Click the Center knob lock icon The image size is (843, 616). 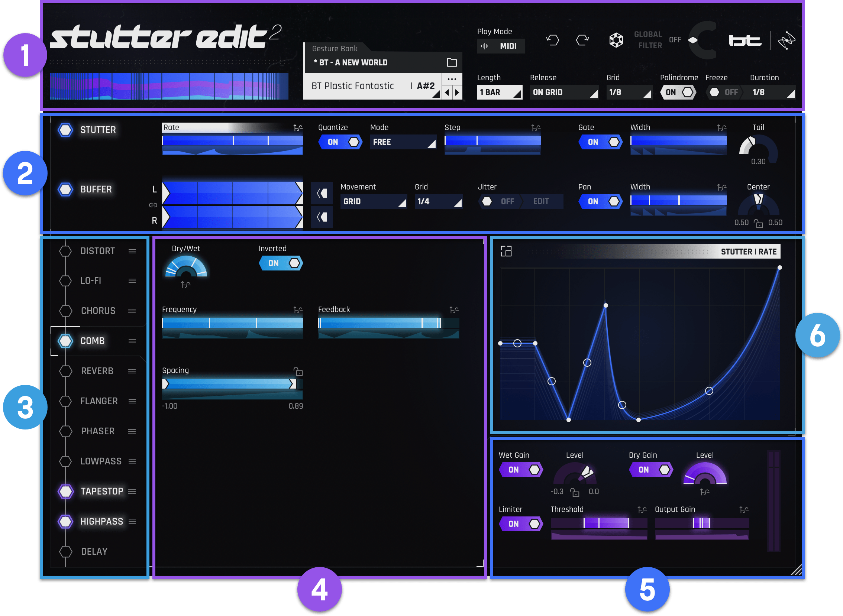coord(758,223)
